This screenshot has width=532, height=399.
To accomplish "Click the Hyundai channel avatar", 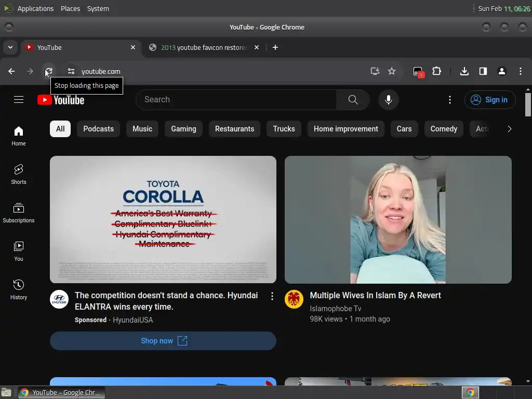I will click(59, 299).
